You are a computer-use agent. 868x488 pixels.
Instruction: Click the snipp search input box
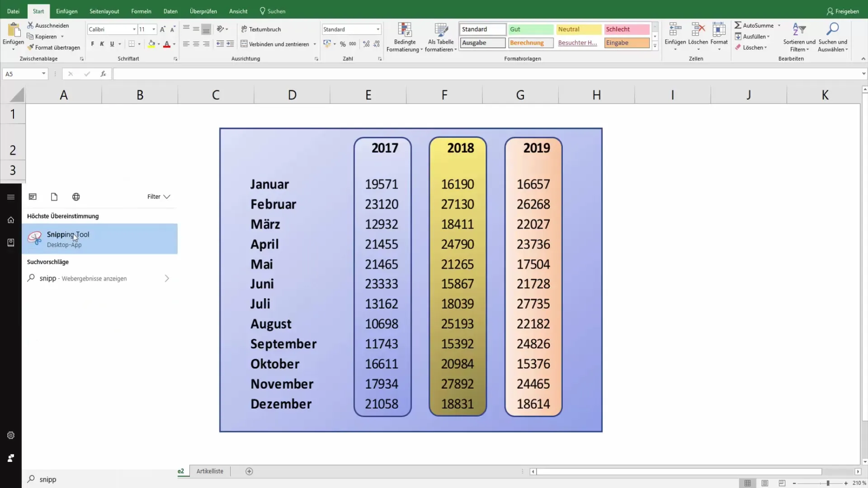[x=99, y=479]
